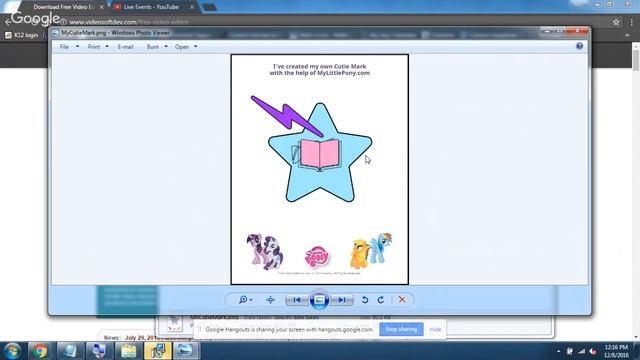Open the file folder taskbar icon
This screenshot has height=360, width=640.
[128, 351]
